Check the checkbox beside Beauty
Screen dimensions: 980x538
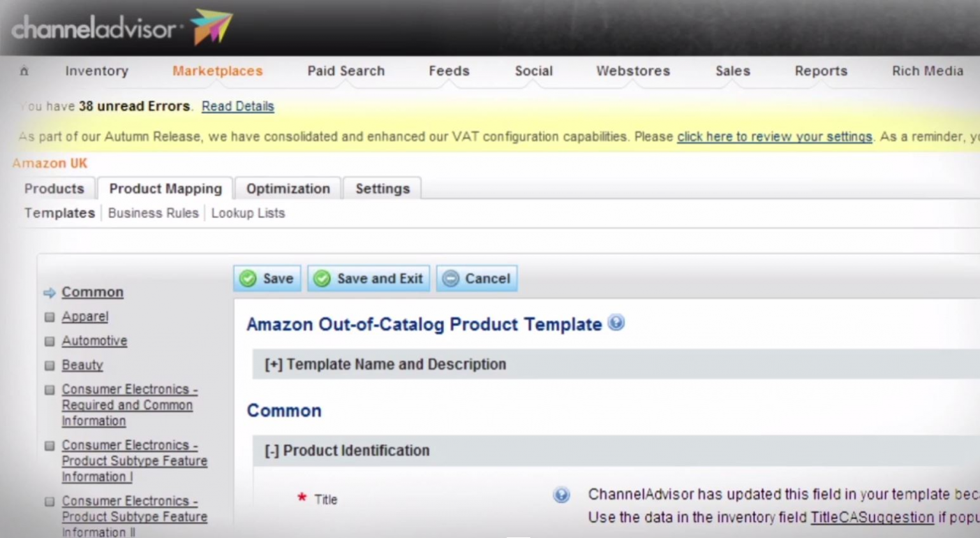coord(49,365)
